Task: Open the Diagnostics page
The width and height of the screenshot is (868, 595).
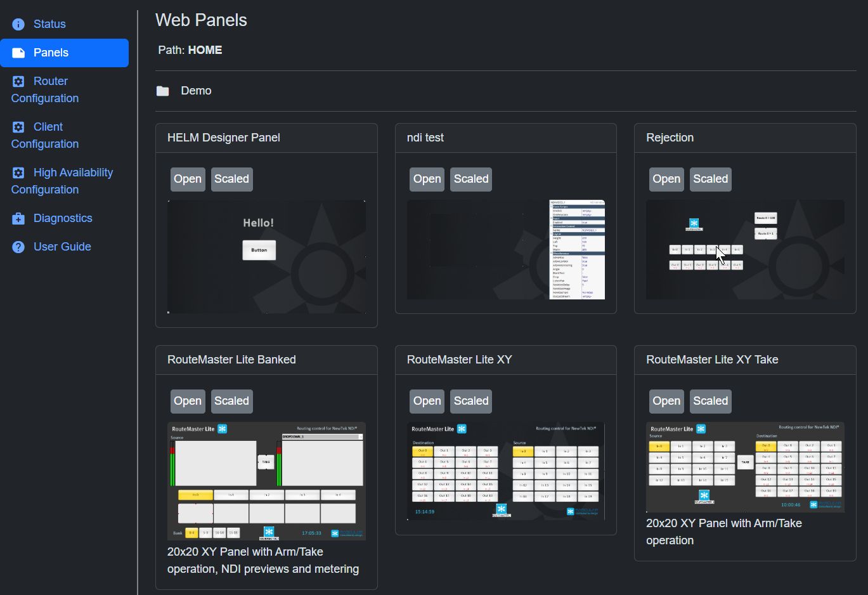Action: (x=64, y=218)
